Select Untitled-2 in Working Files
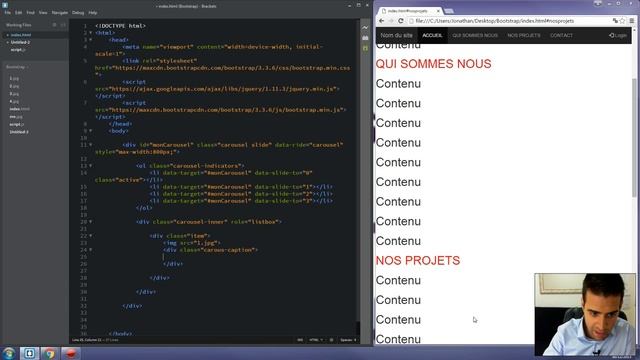 coord(20,42)
